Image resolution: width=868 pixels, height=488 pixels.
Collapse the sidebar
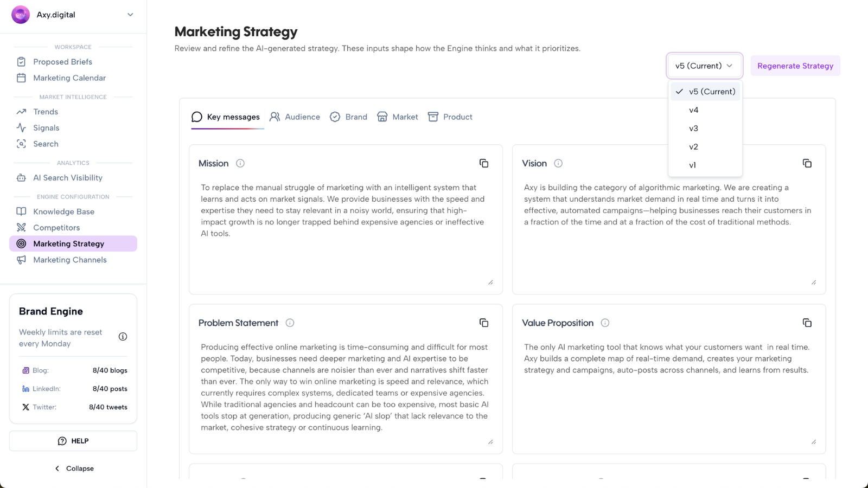(x=74, y=468)
